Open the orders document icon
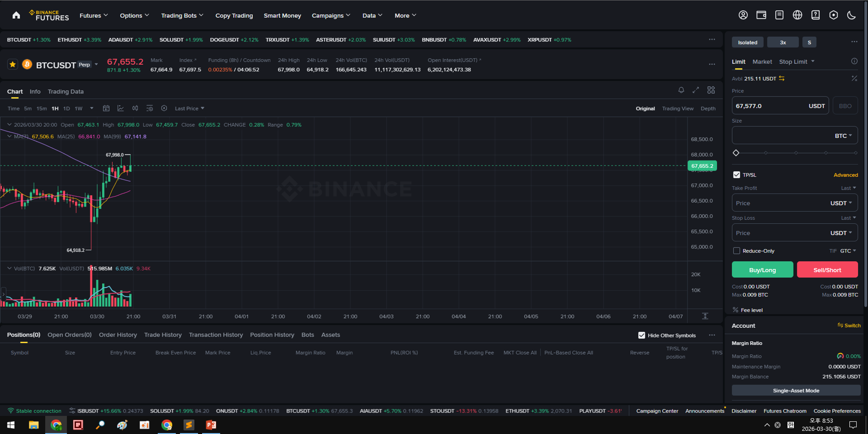This screenshot has height=434, width=868. point(779,15)
